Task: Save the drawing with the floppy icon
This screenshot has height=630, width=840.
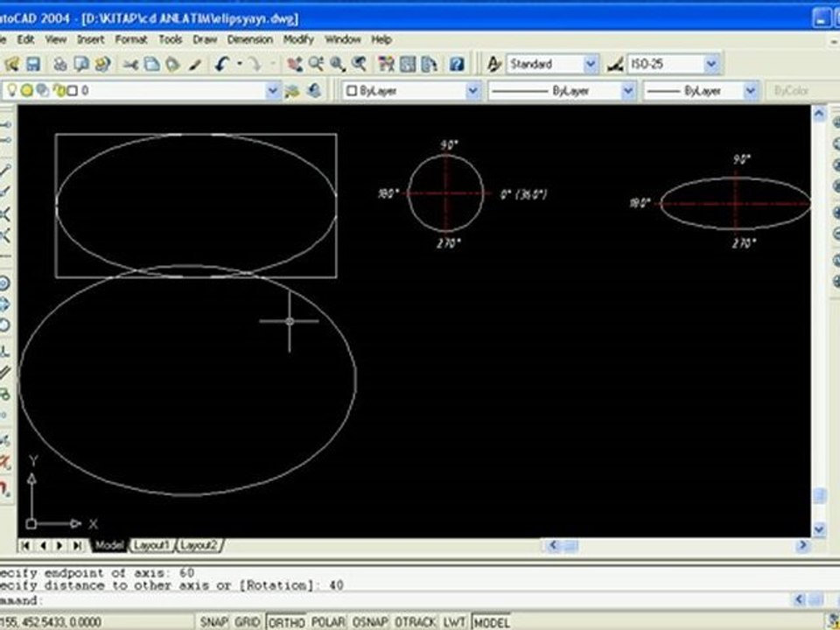Action: click(x=33, y=64)
